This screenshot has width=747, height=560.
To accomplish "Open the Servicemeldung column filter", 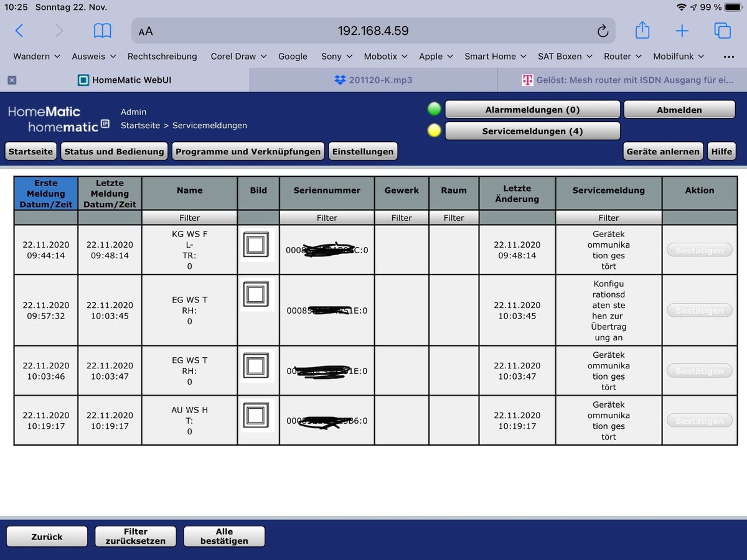I will 609,218.
